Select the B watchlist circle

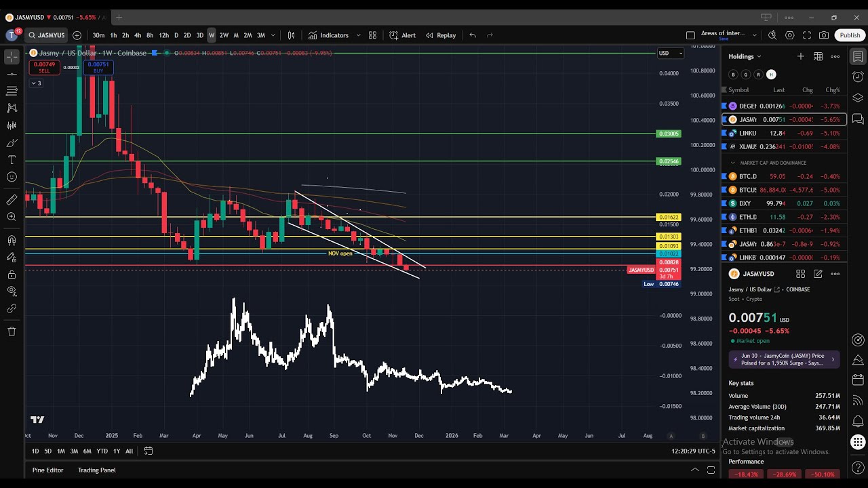coord(733,75)
